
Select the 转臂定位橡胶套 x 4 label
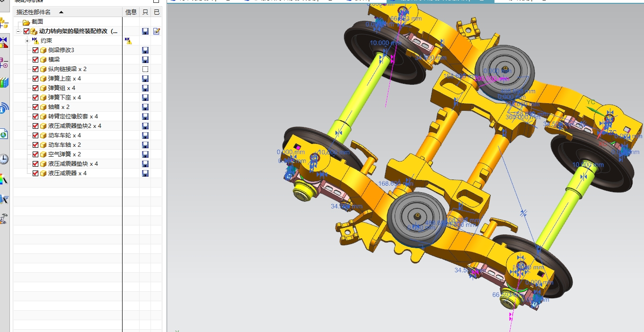(x=73, y=117)
